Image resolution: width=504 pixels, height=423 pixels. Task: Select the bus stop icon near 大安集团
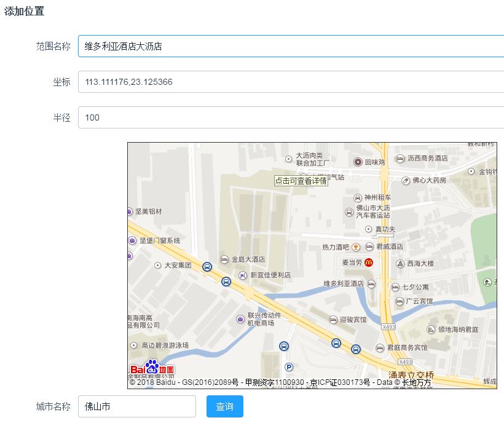coord(207,266)
